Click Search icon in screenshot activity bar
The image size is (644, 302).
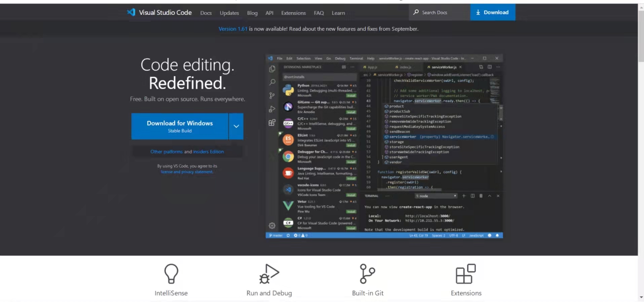(x=272, y=82)
